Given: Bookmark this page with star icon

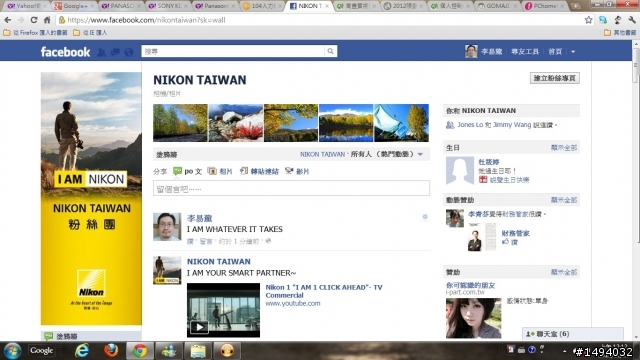Looking at the screenshot, I should coord(588,20).
